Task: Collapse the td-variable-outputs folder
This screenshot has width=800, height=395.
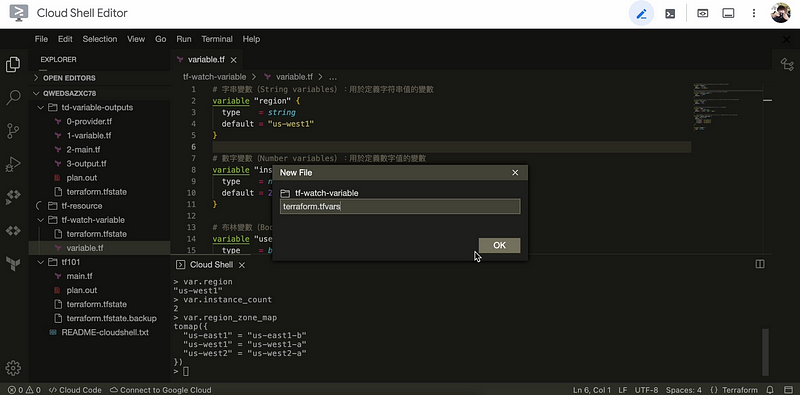Action: point(99,108)
